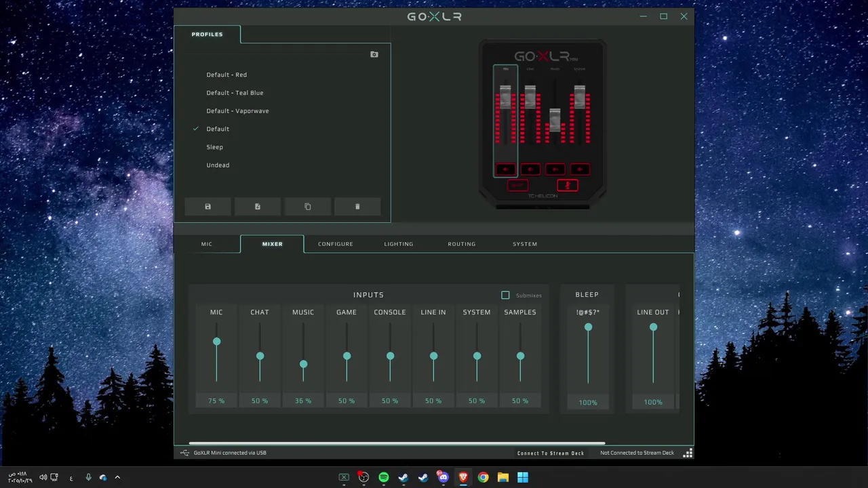868x488 pixels.
Task: Click the MUSIC 36 % value field
Action: pyautogui.click(x=303, y=401)
